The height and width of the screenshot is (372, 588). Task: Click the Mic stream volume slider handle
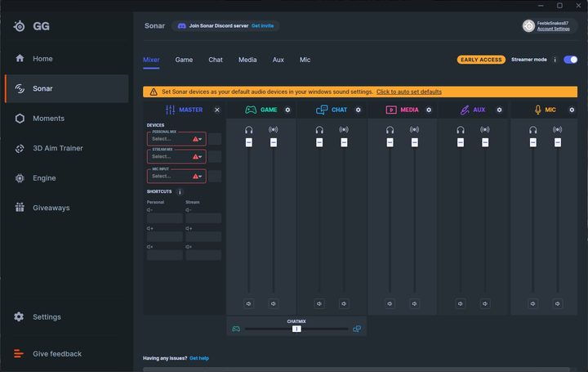tap(558, 142)
